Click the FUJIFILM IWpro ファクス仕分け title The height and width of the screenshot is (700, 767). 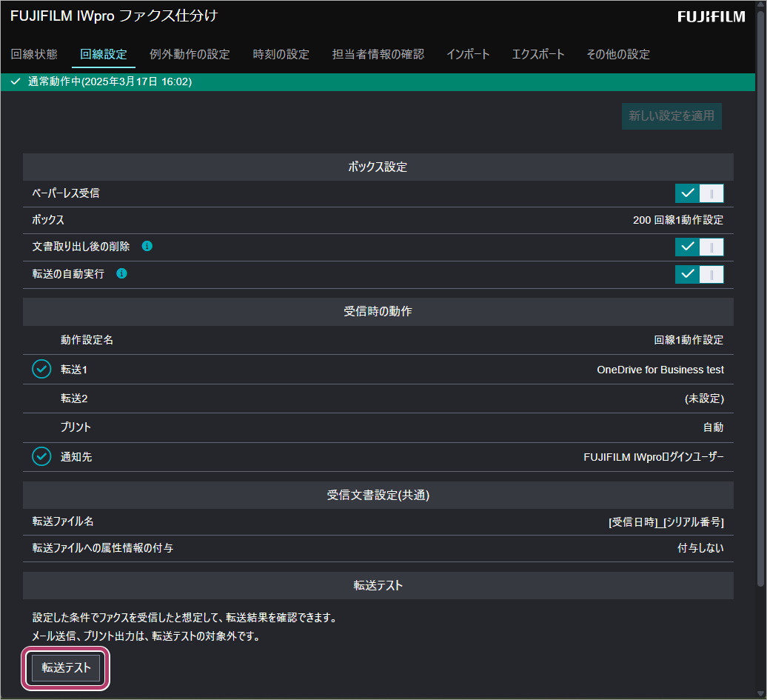point(114,16)
